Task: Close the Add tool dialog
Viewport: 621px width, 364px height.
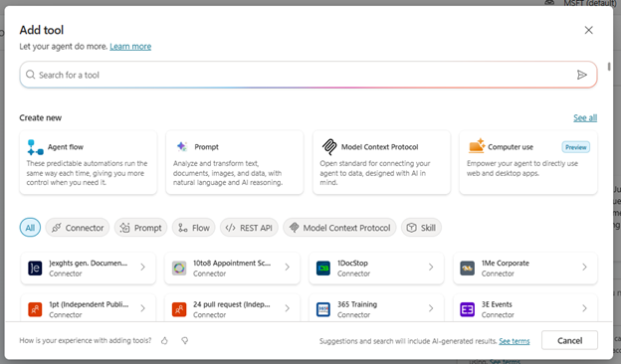Action: tap(588, 30)
